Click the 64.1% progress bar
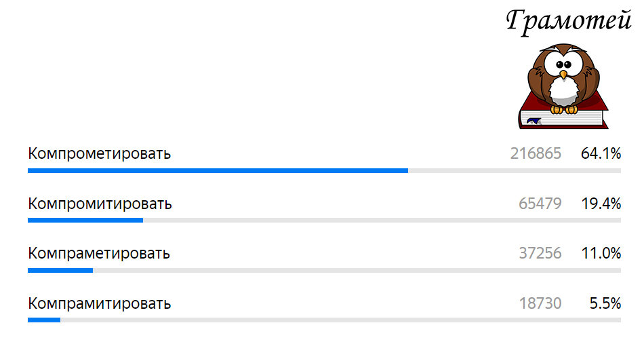 pos(325,170)
